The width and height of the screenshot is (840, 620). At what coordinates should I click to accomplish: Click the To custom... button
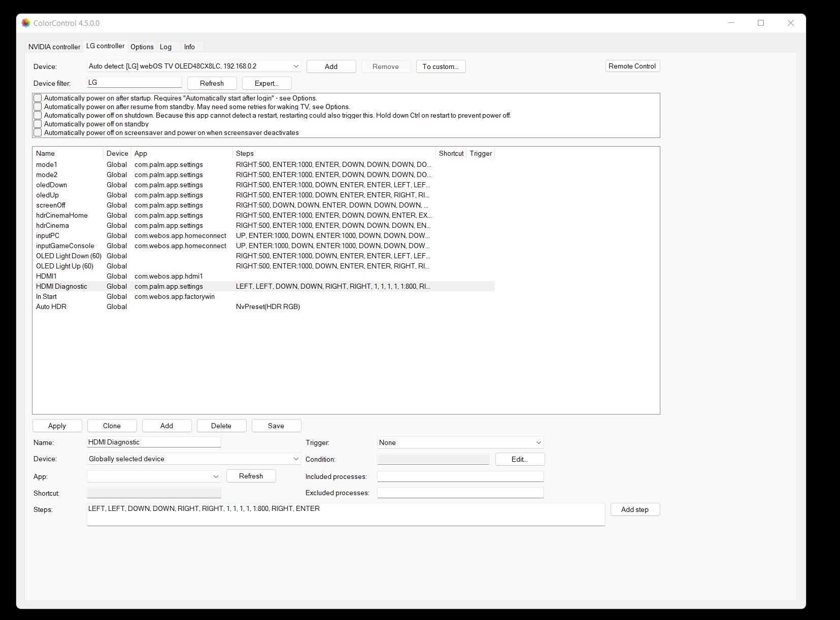pyautogui.click(x=441, y=66)
